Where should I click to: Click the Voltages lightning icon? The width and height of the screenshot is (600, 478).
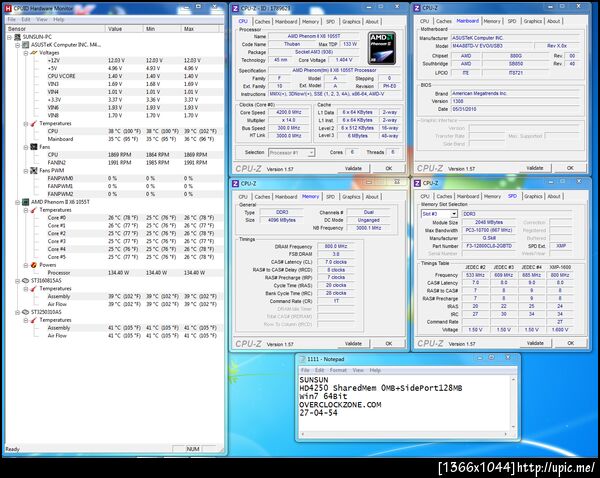(34, 53)
